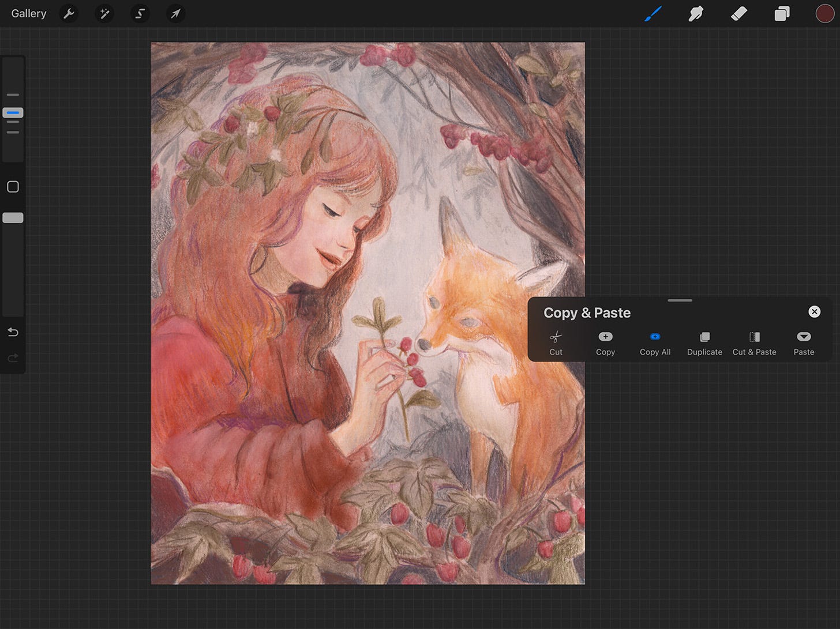Open the Layers panel
840x629 pixels.
coord(782,13)
